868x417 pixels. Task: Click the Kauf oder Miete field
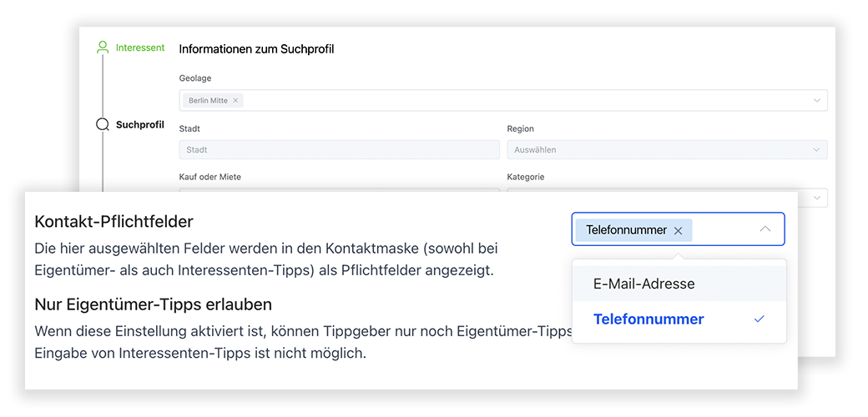point(340,190)
